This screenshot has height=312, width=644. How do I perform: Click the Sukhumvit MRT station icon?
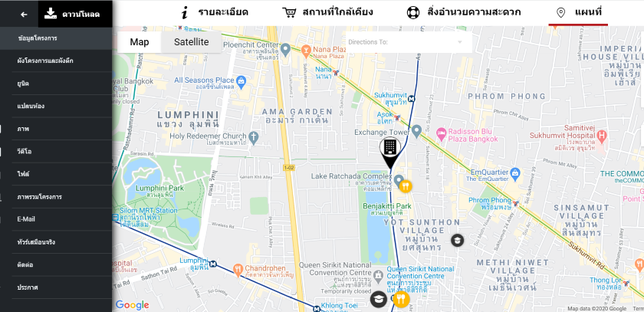(x=412, y=99)
